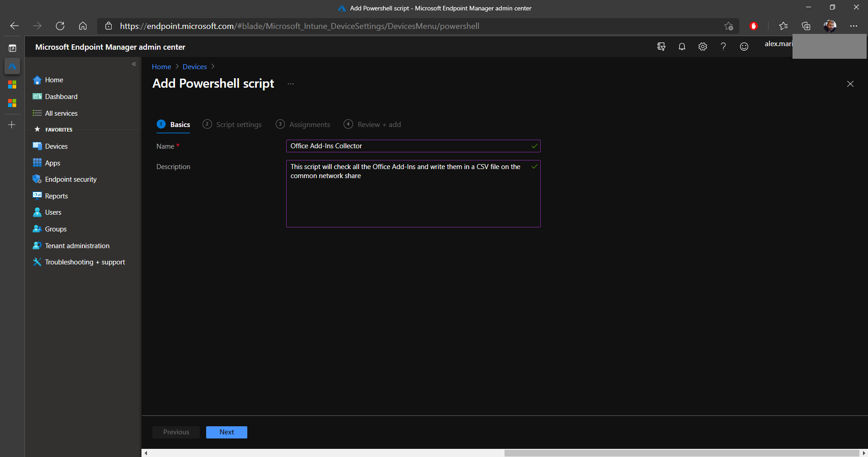Image resolution: width=868 pixels, height=457 pixels.
Task: Click the Next button
Action: [x=226, y=432]
